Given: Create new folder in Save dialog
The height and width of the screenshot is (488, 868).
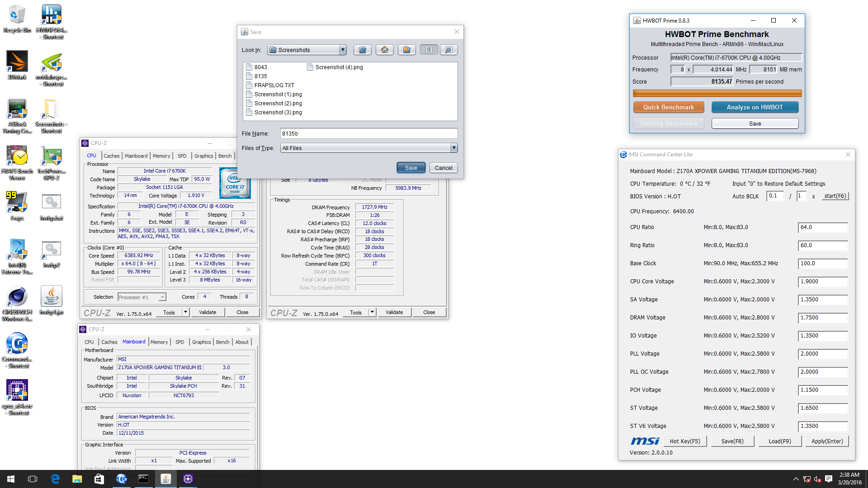Looking at the screenshot, I should point(407,50).
